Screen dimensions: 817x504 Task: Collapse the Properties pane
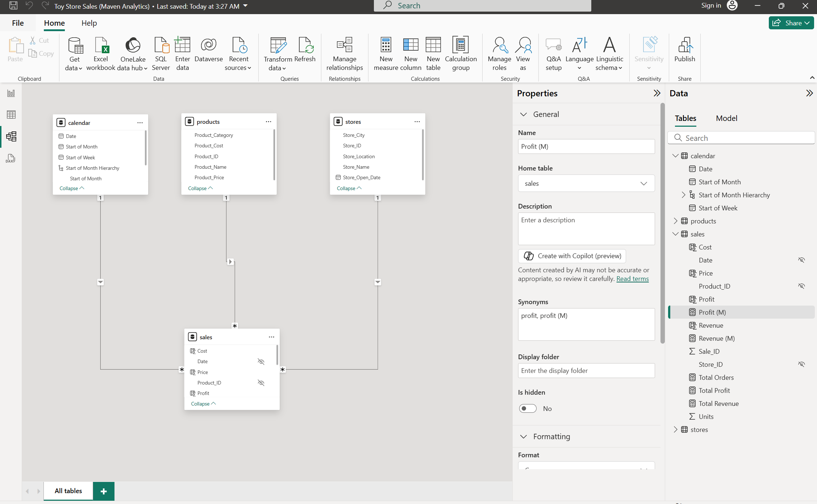[x=656, y=93]
